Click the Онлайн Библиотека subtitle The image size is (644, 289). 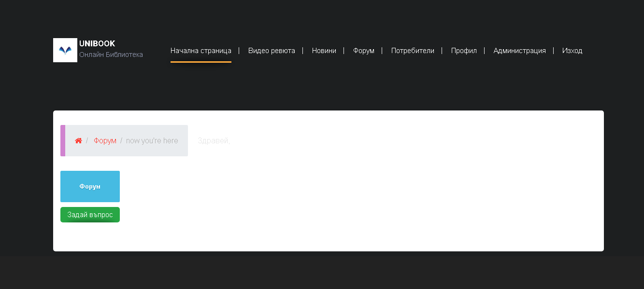111,55
